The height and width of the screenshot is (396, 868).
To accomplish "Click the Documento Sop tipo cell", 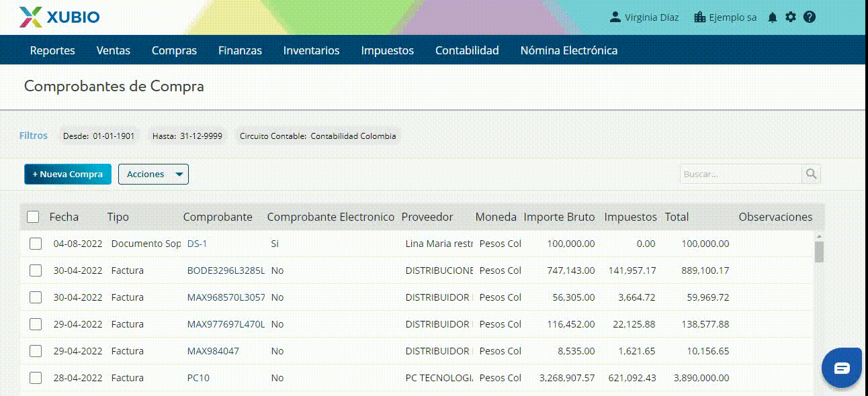I will pos(146,244).
